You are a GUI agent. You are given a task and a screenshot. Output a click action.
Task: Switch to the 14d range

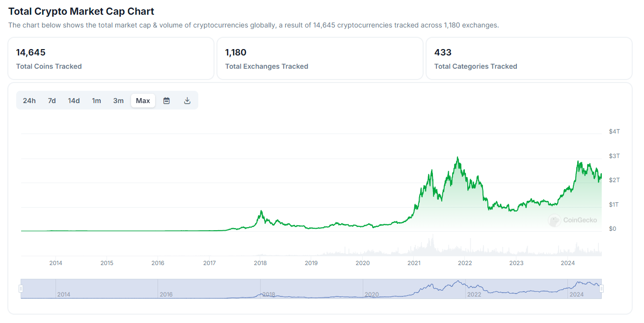click(74, 101)
